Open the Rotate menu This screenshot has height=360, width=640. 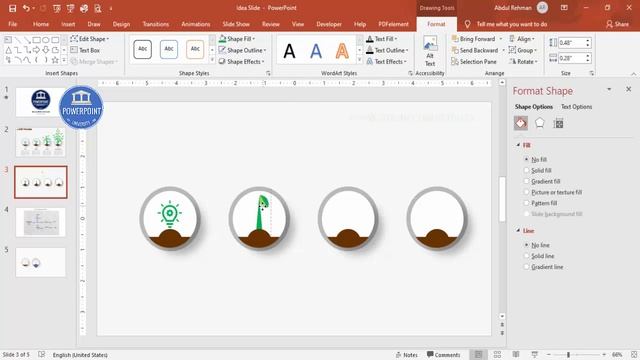click(x=523, y=62)
